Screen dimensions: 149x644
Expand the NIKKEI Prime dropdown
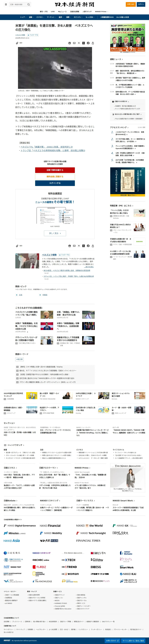click(102, 12)
